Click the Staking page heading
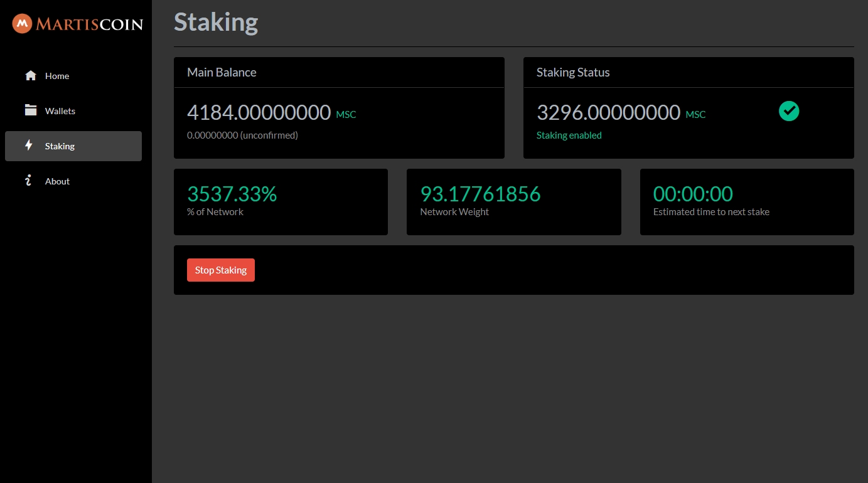 [216, 22]
